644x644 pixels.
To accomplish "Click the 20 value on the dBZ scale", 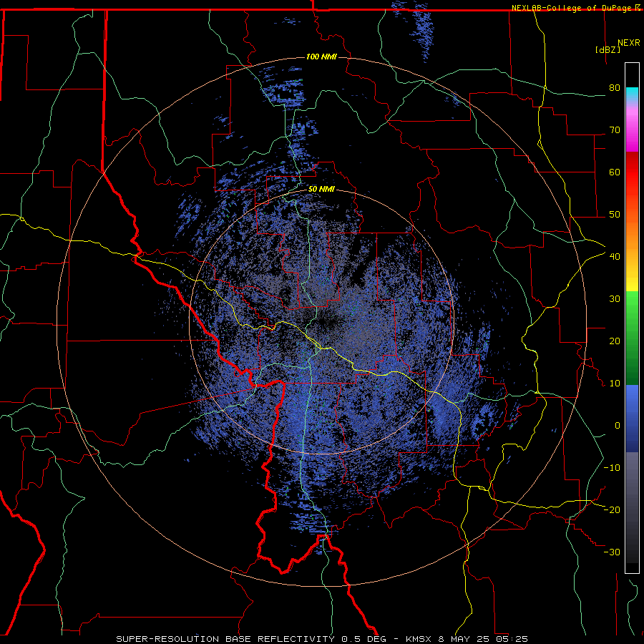I will (x=615, y=341).
